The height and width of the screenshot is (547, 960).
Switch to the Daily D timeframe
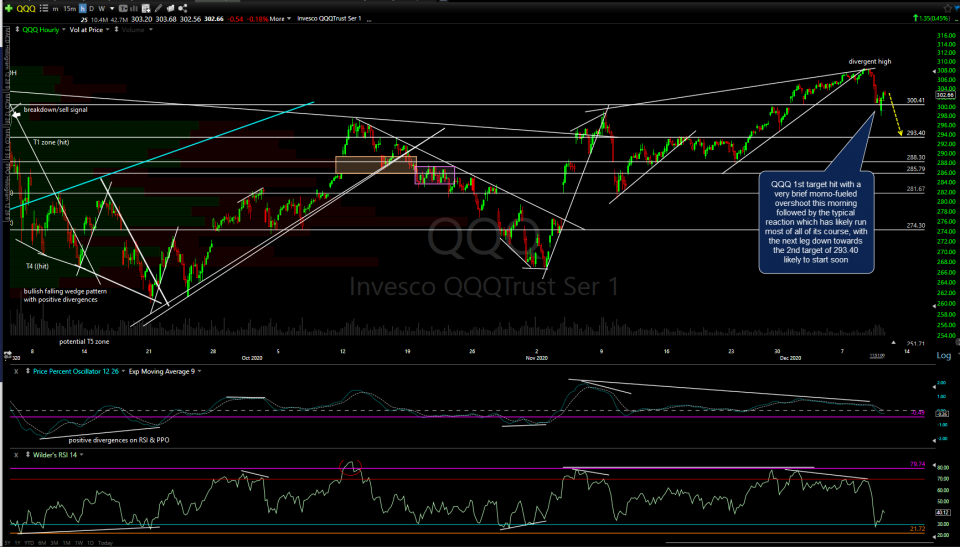pyautogui.click(x=91, y=9)
